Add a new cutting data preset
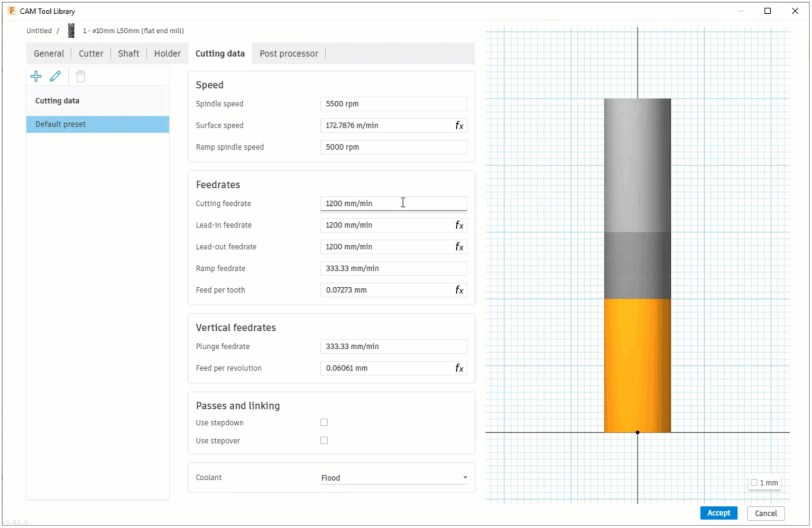Screen dimensions: 812x528 (35, 76)
